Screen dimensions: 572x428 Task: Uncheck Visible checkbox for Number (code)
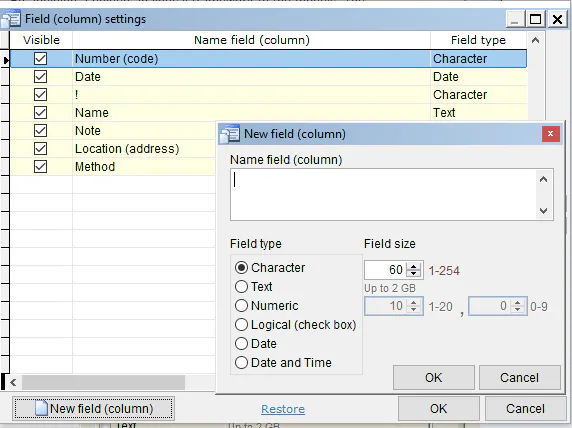(40, 58)
